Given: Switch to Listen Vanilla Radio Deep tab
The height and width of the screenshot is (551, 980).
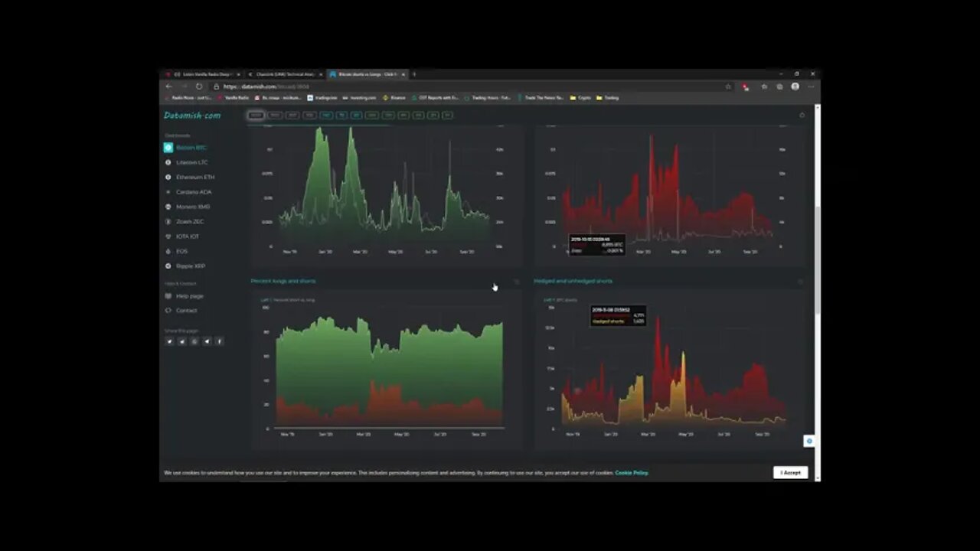Looking at the screenshot, I should coord(204,74).
